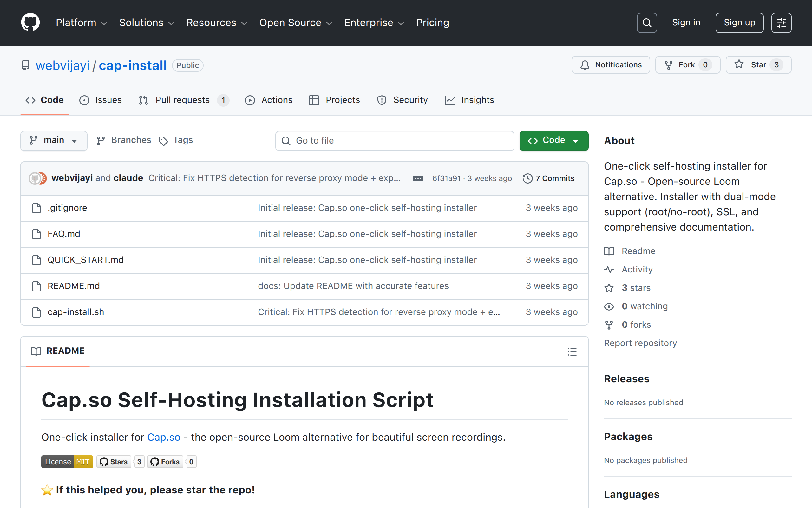Screen dimensions: 812x508
Task: Open the Pull requests tab
Action: [x=184, y=100]
